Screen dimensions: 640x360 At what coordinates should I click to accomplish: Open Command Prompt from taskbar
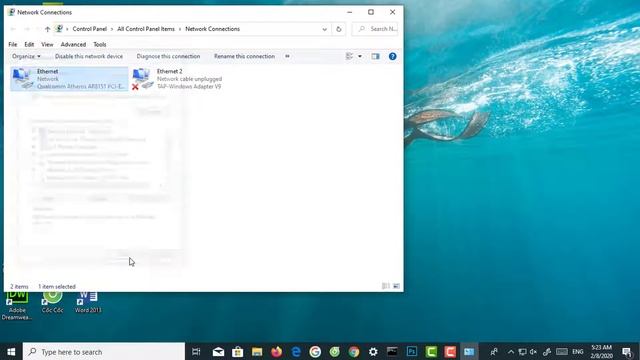coord(392,352)
